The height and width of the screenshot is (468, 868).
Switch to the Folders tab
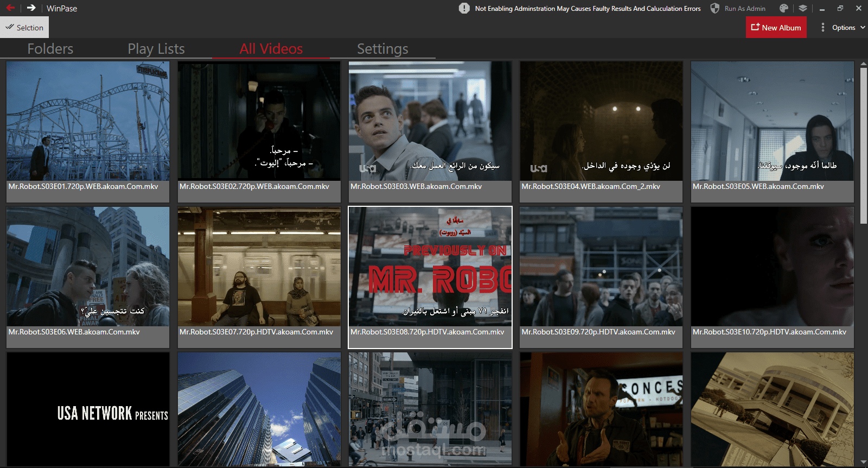pos(50,49)
